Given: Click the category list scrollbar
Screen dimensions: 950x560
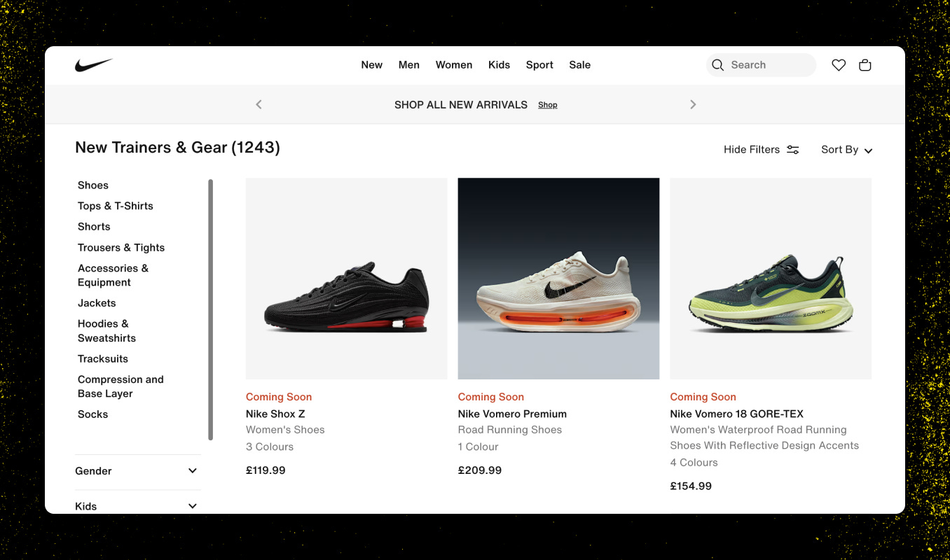Looking at the screenshot, I should pos(210,309).
